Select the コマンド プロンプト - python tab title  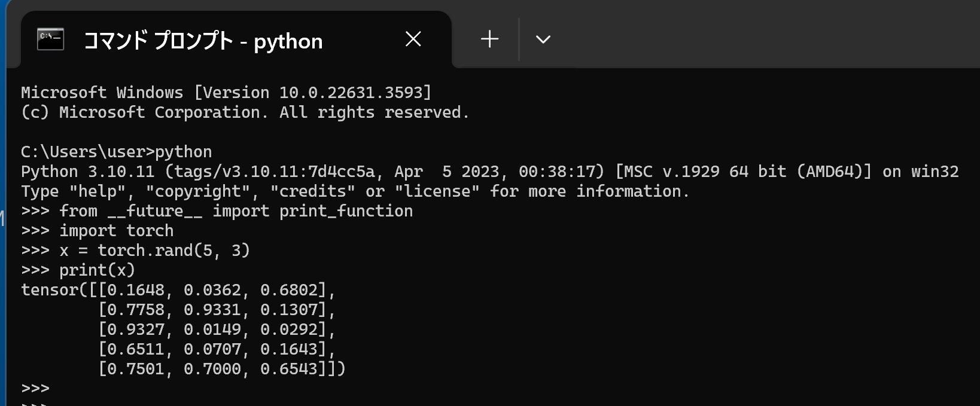pos(203,41)
